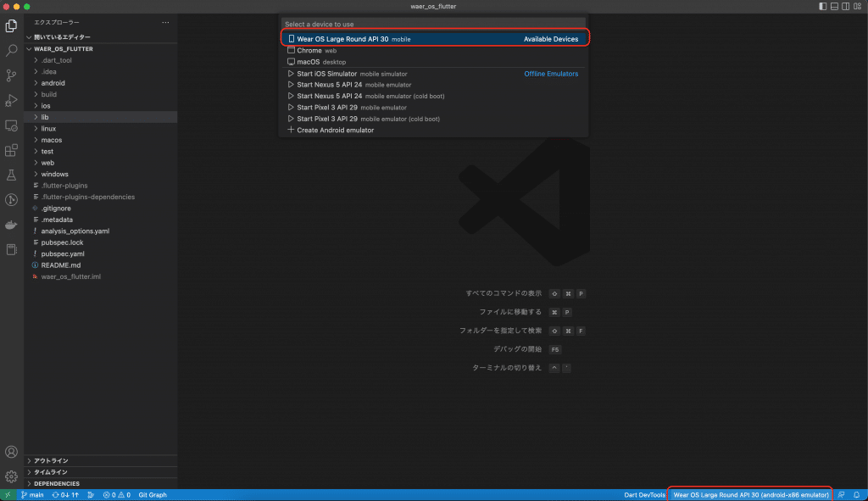This screenshot has height=501, width=868.
Task: Open the bottom activity bar notebook icon
Action: point(11,250)
